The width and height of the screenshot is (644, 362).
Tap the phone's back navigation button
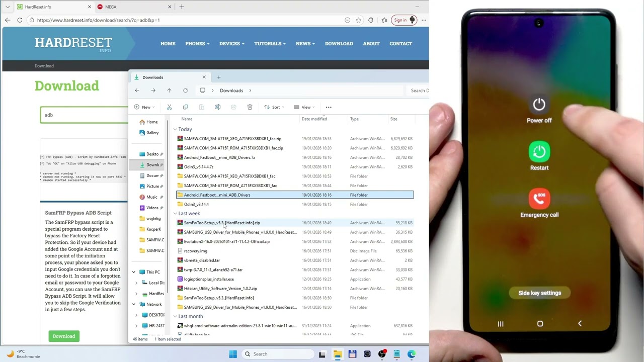click(x=580, y=324)
